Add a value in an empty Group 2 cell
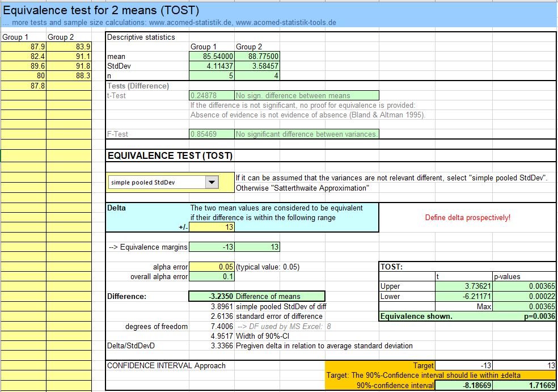The width and height of the screenshot is (558, 392). (x=68, y=85)
